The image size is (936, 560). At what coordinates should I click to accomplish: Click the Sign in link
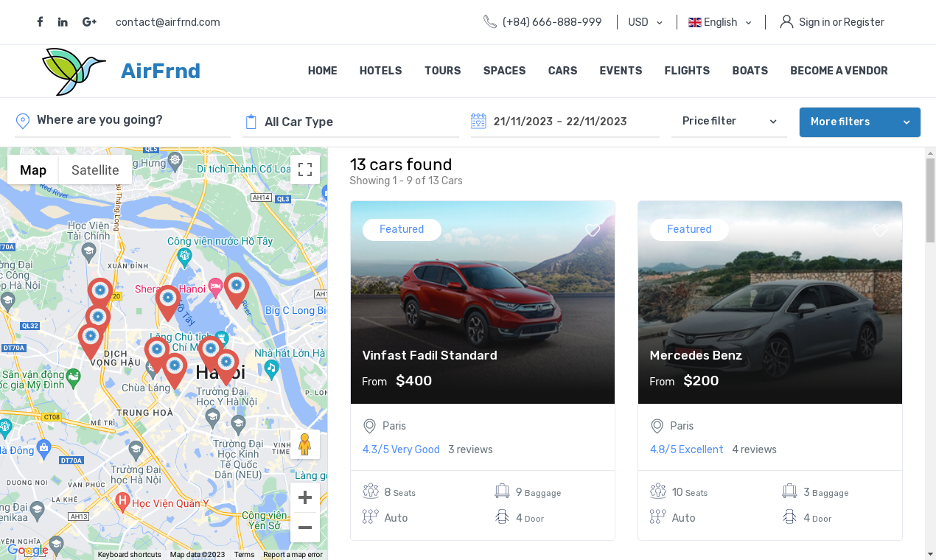(814, 22)
